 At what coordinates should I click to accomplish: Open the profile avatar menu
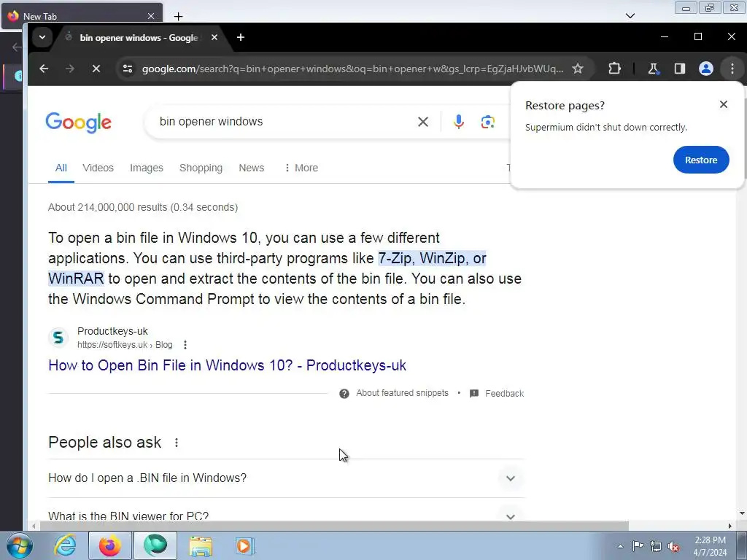(x=706, y=69)
